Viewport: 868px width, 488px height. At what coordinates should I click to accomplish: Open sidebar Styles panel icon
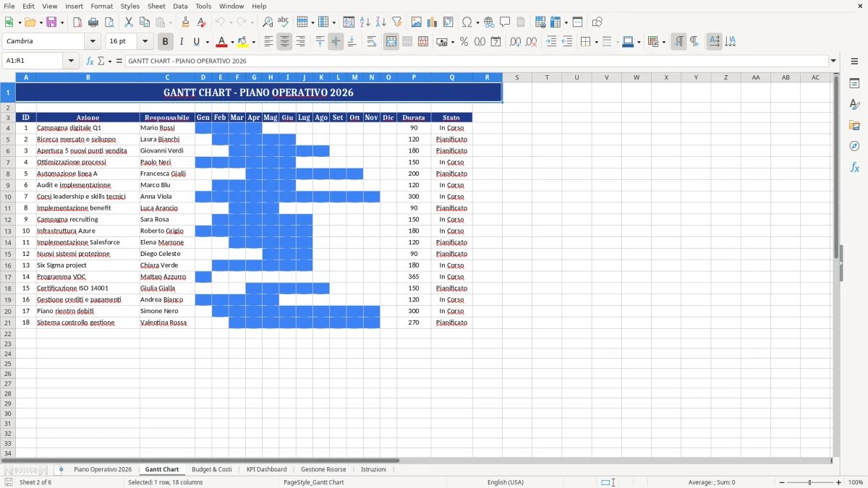[x=854, y=104]
